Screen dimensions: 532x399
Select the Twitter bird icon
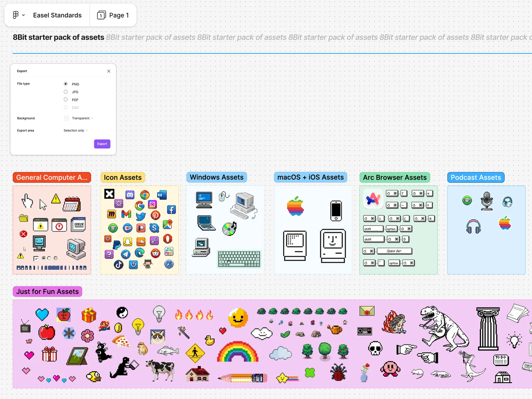click(141, 216)
